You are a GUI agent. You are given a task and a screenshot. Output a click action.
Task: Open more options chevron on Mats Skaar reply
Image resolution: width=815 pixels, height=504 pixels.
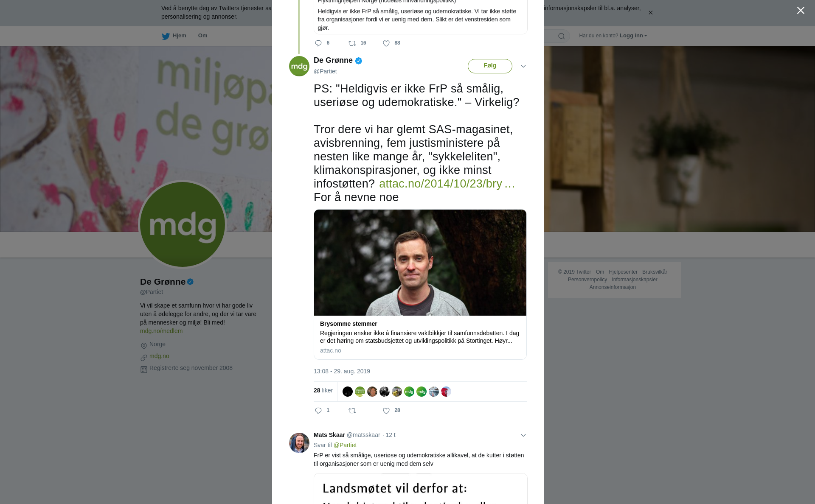coord(523,435)
